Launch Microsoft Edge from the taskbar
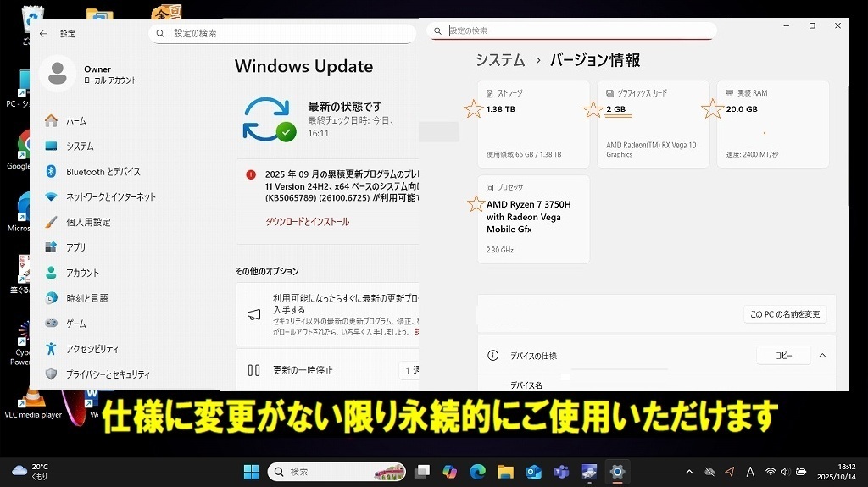 pos(477,472)
